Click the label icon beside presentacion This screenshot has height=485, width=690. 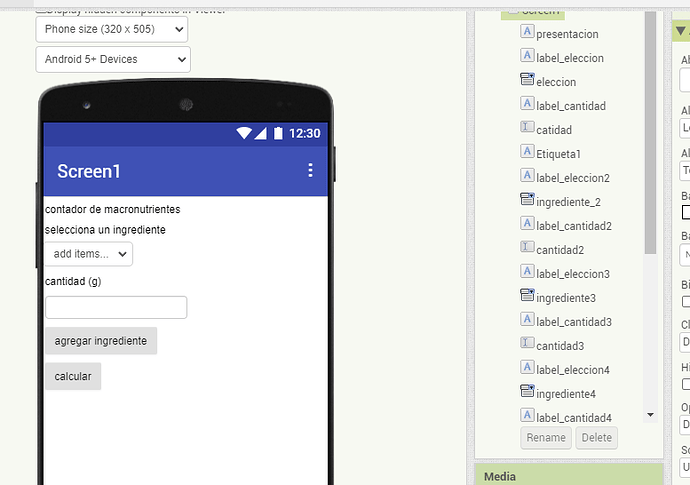pos(527,31)
